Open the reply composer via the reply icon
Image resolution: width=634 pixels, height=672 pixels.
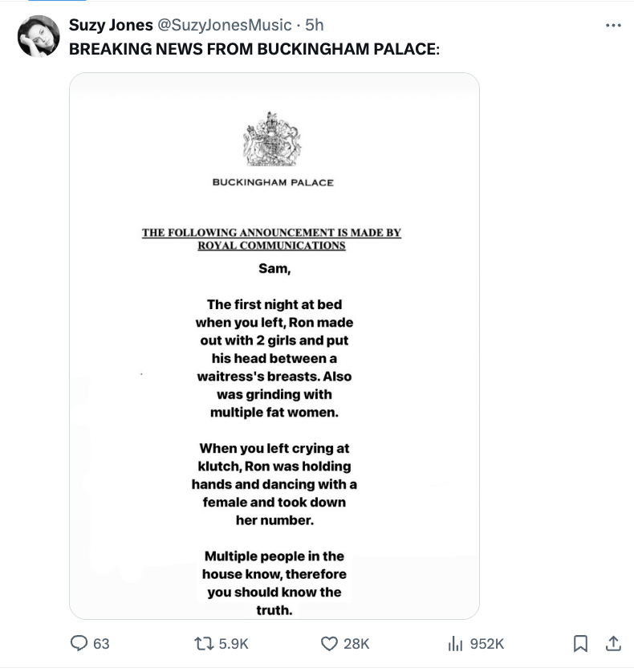click(80, 643)
